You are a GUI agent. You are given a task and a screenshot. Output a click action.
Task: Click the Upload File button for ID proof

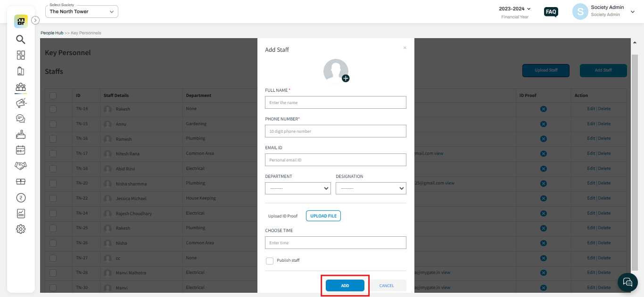(x=323, y=216)
